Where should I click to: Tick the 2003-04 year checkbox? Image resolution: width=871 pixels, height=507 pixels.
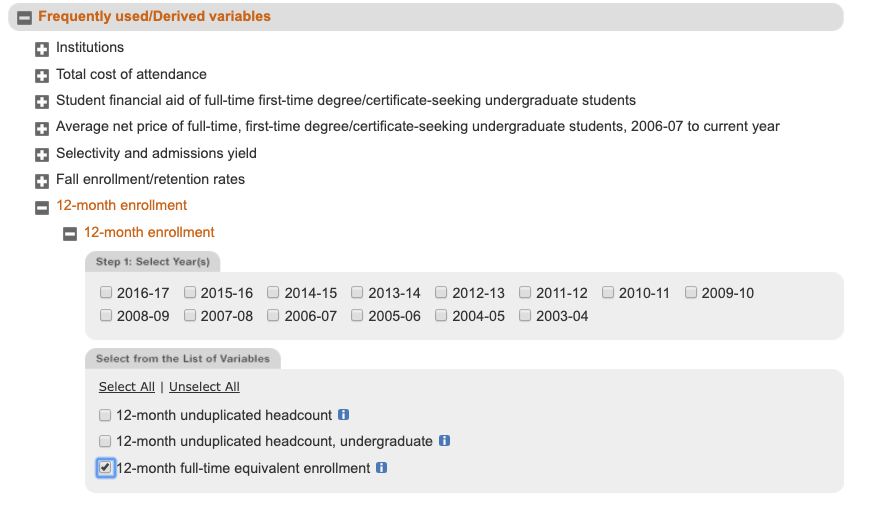(525, 315)
